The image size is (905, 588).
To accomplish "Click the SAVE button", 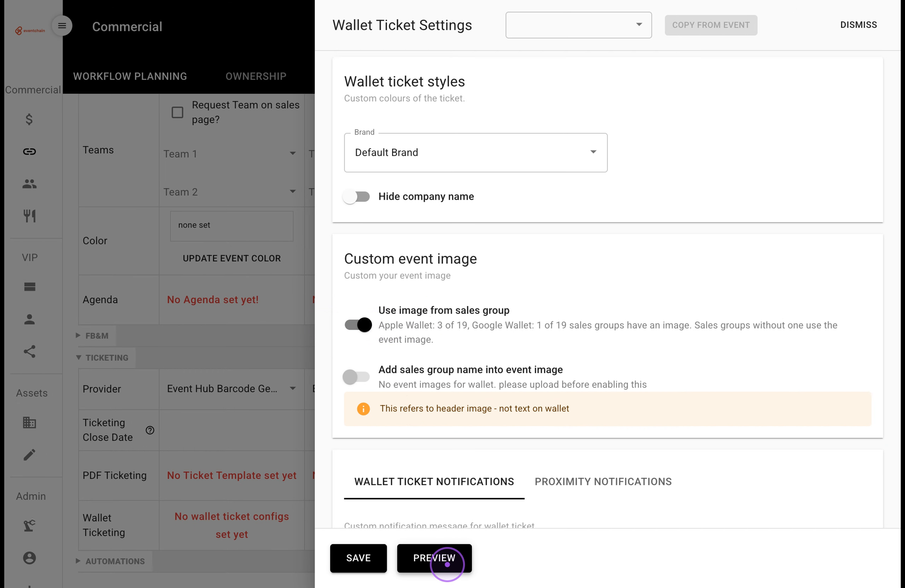I will coord(358,558).
